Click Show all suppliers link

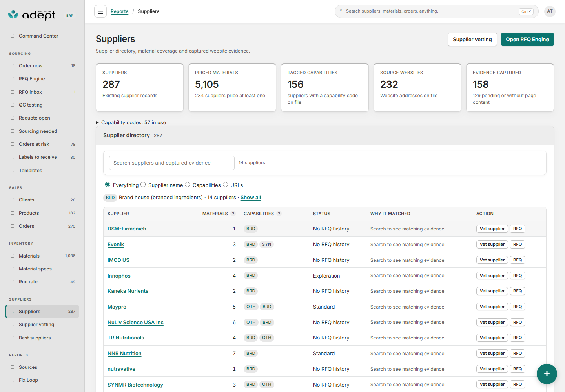251,198
